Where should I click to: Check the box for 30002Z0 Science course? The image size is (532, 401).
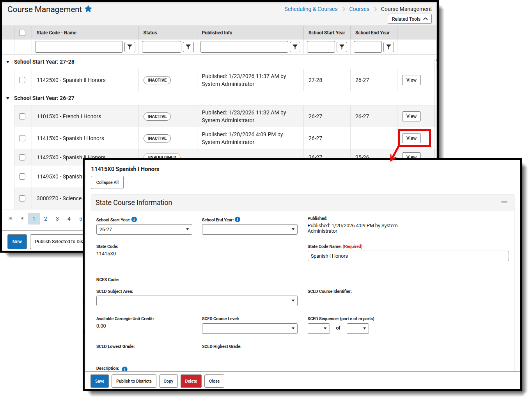tap(22, 198)
